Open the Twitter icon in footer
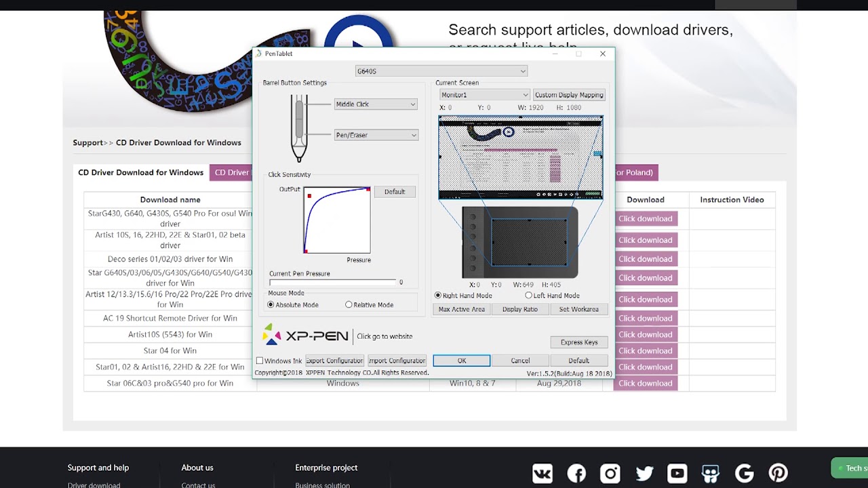 644,473
